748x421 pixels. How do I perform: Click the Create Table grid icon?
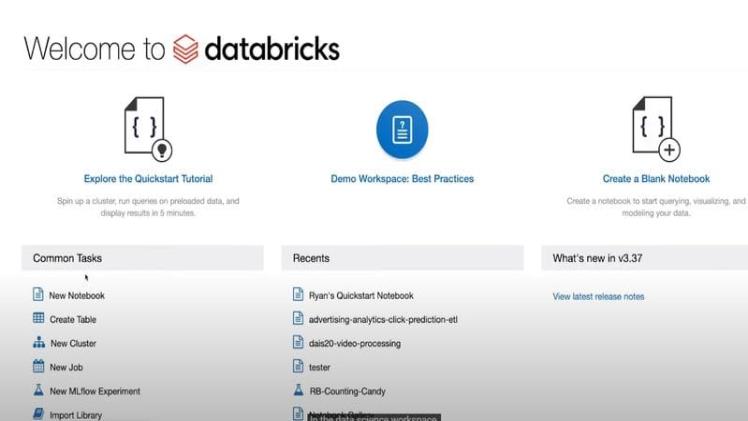coord(38,319)
